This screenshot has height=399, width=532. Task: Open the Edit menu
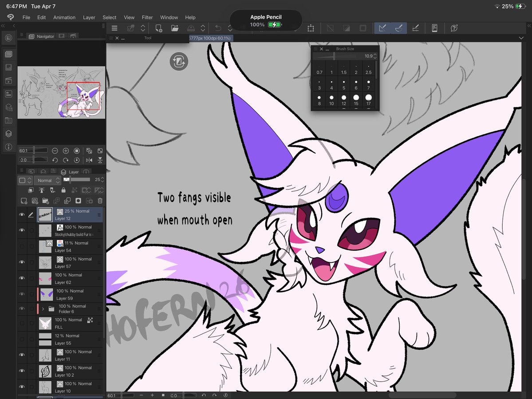(x=41, y=17)
